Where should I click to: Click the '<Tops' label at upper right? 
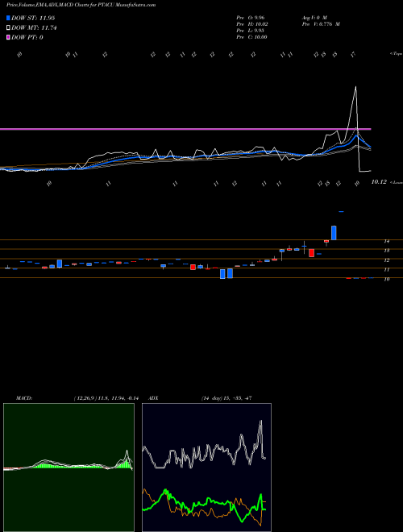[x=396, y=54]
